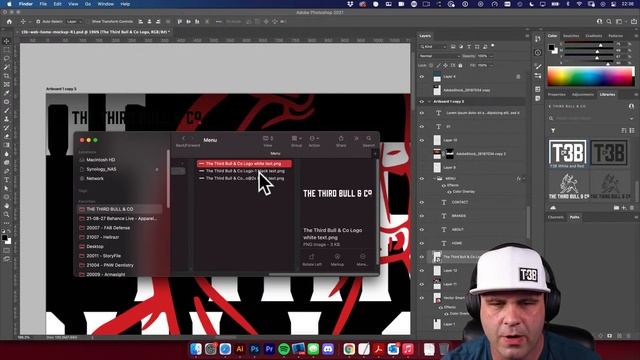This screenshot has width=640, height=360.
Task: Open the Window menu in menu bar
Action: point(105,4)
